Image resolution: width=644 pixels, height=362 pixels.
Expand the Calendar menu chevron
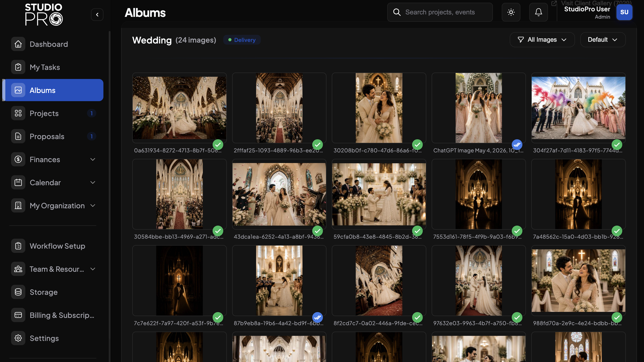point(93,183)
